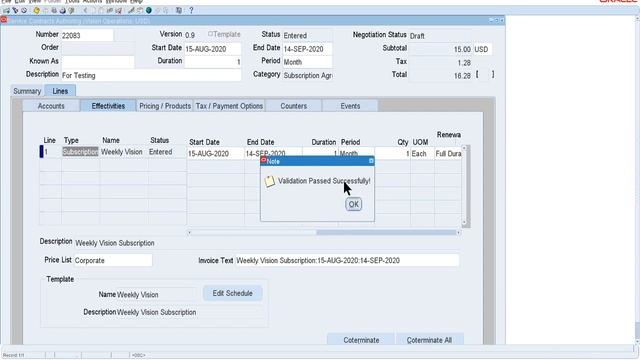
Task: Click the Show Navigator toolbar icon
Action: (24, 10)
